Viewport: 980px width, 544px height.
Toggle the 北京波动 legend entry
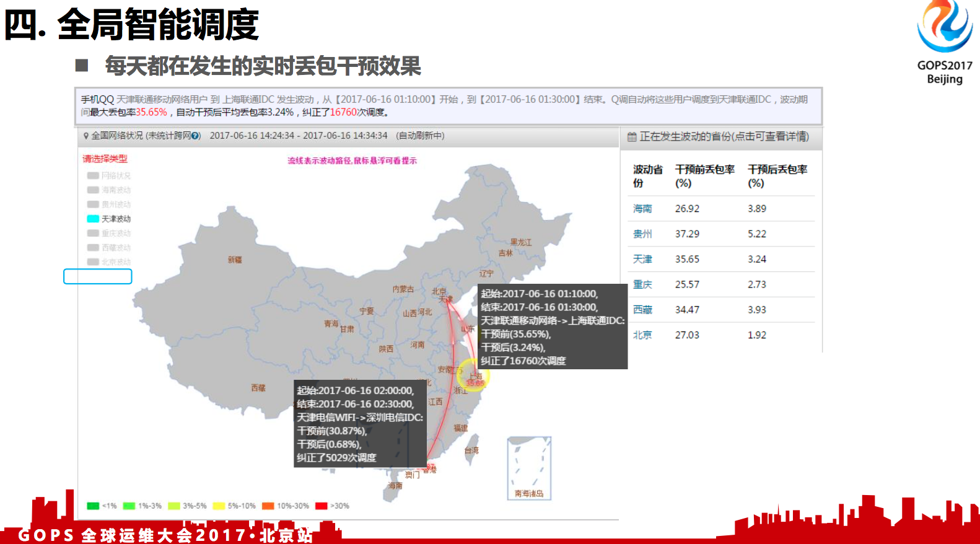click(x=109, y=261)
